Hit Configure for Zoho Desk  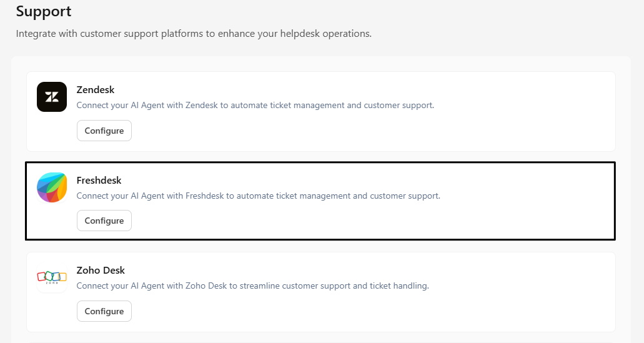pyautogui.click(x=104, y=311)
